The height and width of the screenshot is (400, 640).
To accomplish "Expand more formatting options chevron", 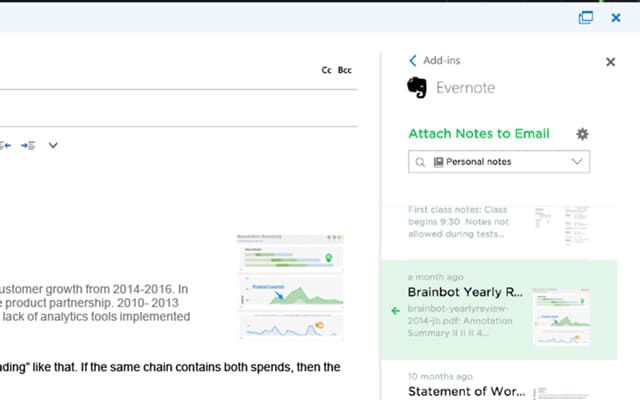I will point(53,145).
